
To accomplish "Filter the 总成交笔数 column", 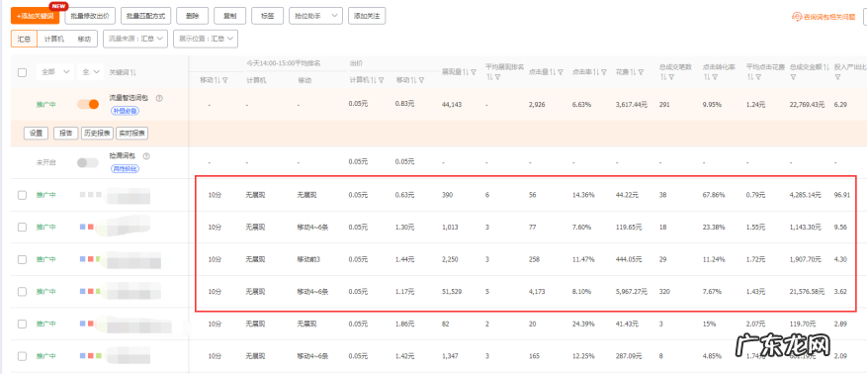I will pos(670,77).
